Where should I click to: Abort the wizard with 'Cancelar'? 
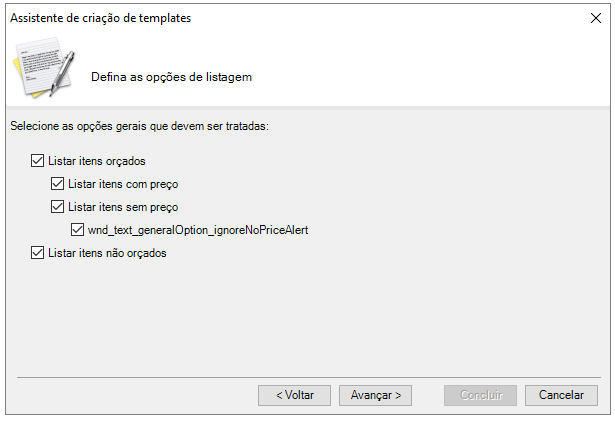pos(561,395)
